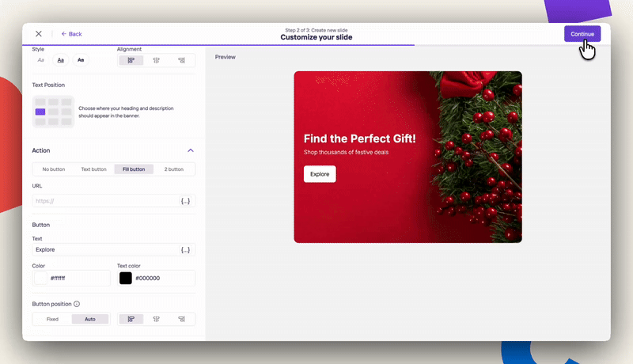The width and height of the screenshot is (633, 364).
Task: Insert variable via button Text braces icon
Action: [185, 250]
